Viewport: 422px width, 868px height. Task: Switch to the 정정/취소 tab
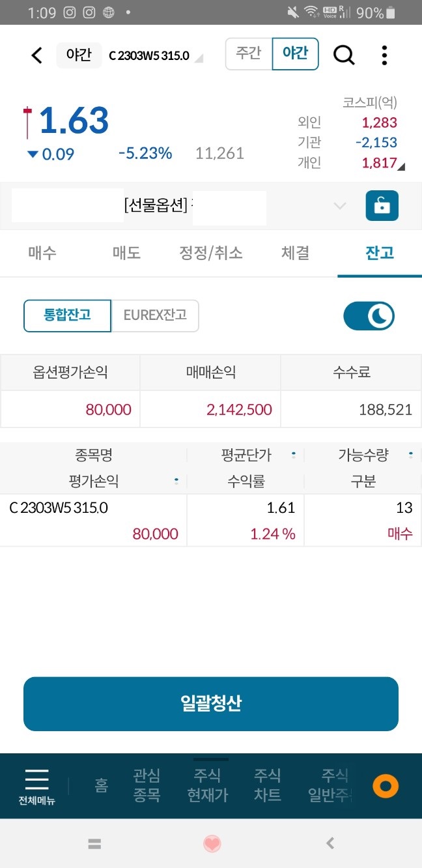tap(211, 253)
